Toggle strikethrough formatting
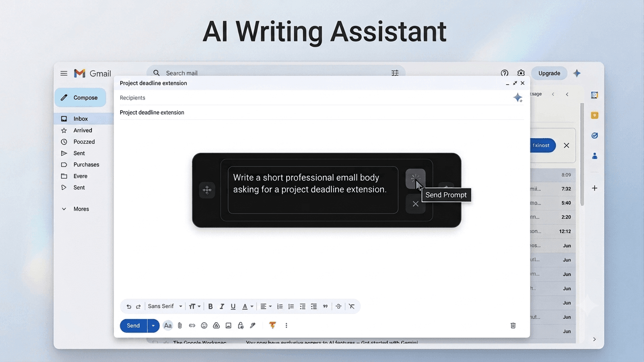Viewport: 644px width, 362px height. point(339,306)
